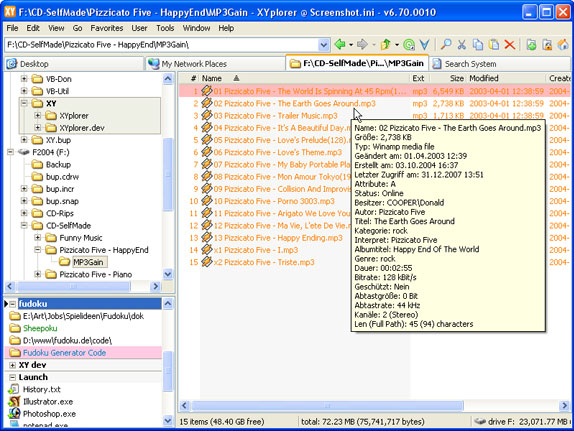
Task: Click the MP3 icon of 03 Trailer Music
Action: [207, 116]
